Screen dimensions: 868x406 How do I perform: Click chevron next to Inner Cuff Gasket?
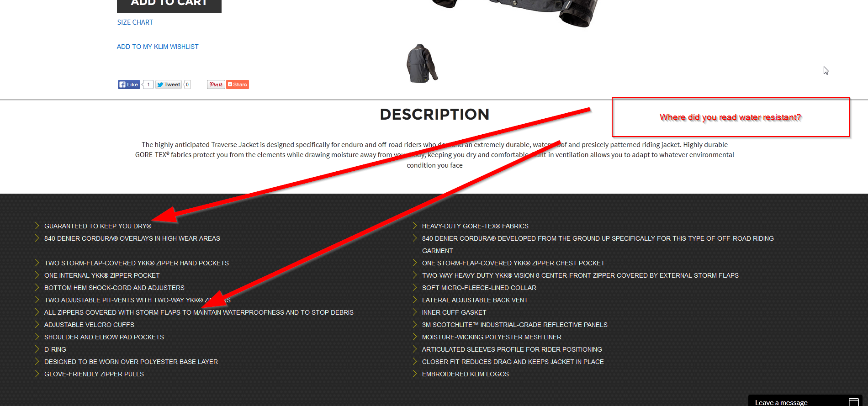pyautogui.click(x=415, y=312)
